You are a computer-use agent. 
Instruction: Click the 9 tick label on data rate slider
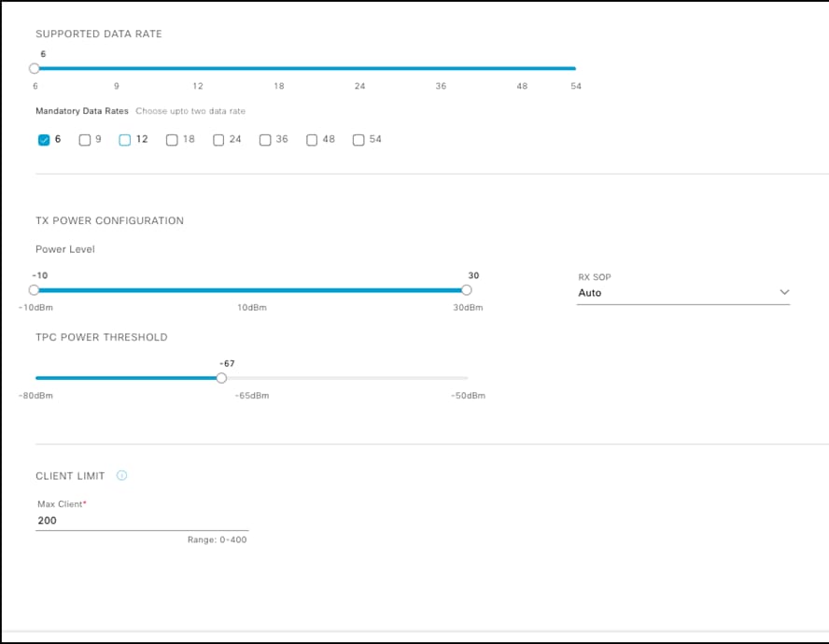pos(117,86)
